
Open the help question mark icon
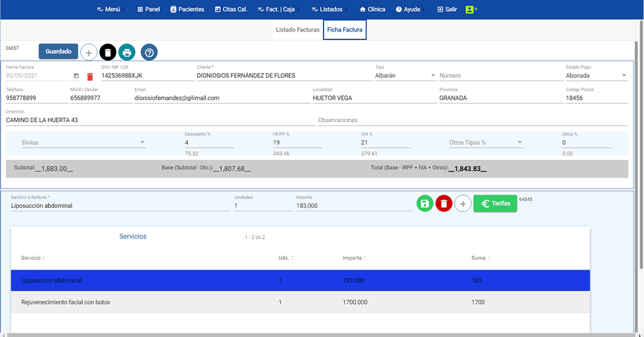[x=148, y=52]
